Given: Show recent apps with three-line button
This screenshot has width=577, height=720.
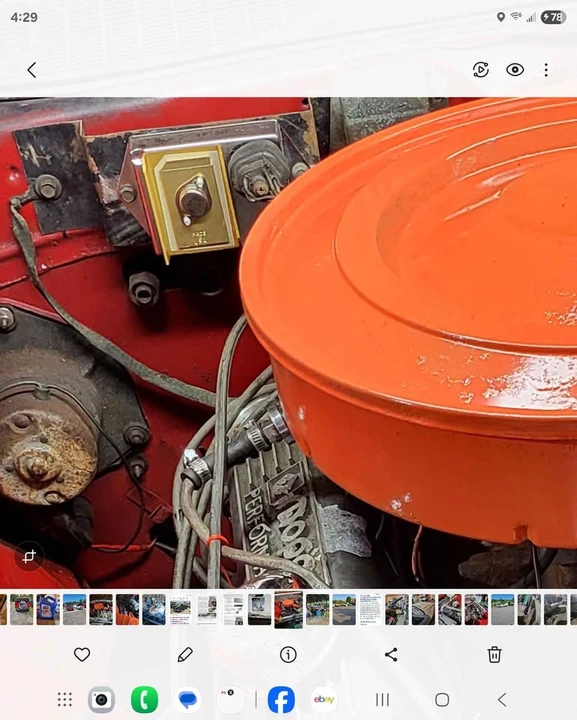Looking at the screenshot, I should point(382,700).
